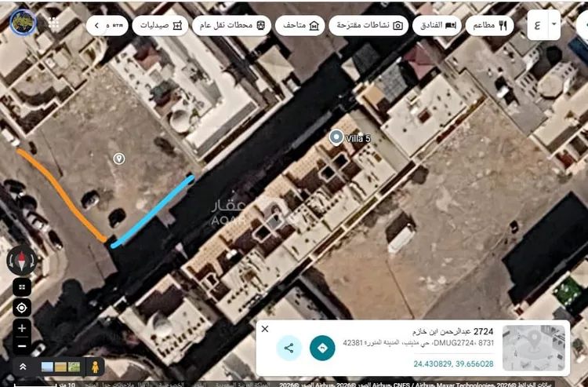Screen dimensions: 588x387
Task: Expand the layers panel double-chevron
Action: coord(23,367)
